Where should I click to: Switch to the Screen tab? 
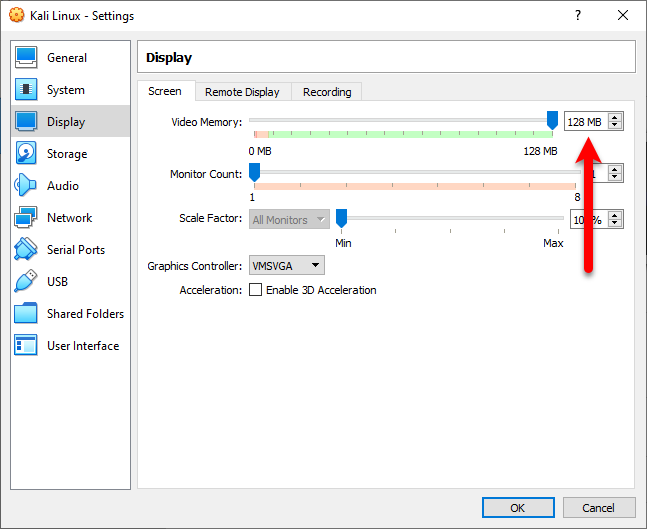165,91
